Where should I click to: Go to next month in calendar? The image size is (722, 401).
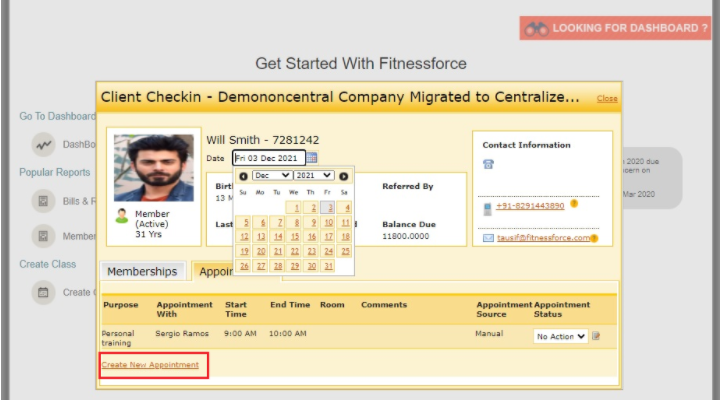coord(344,176)
